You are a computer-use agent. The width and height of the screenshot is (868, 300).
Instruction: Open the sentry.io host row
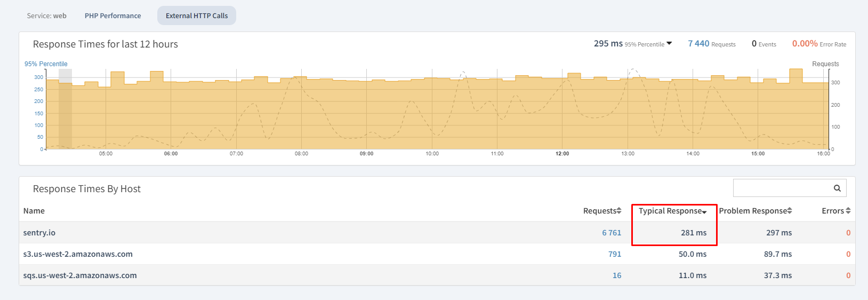[x=437, y=233]
